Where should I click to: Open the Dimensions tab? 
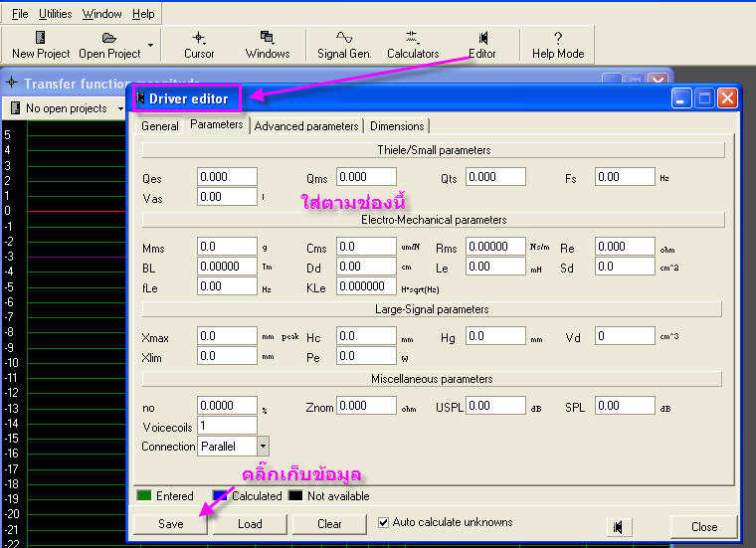click(397, 126)
